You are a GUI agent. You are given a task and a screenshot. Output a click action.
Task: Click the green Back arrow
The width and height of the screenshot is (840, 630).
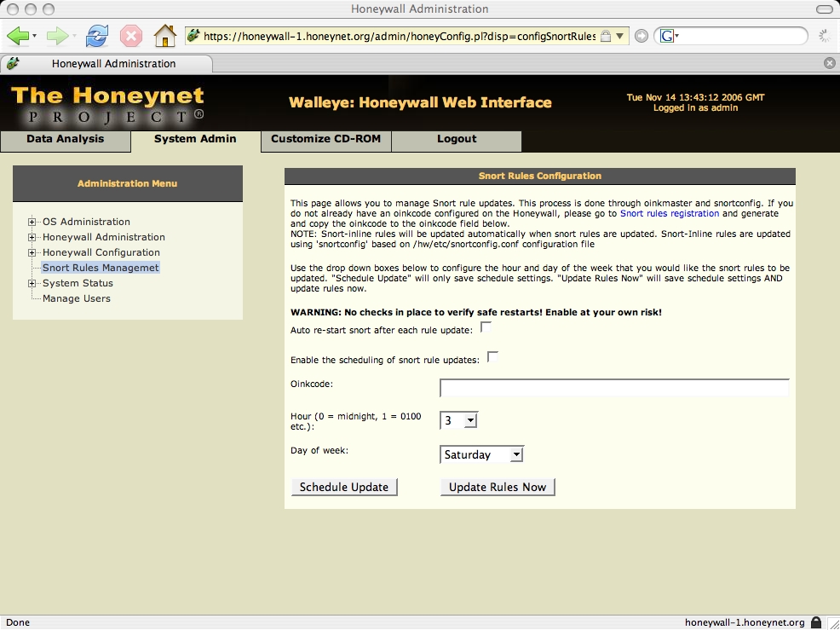point(18,36)
